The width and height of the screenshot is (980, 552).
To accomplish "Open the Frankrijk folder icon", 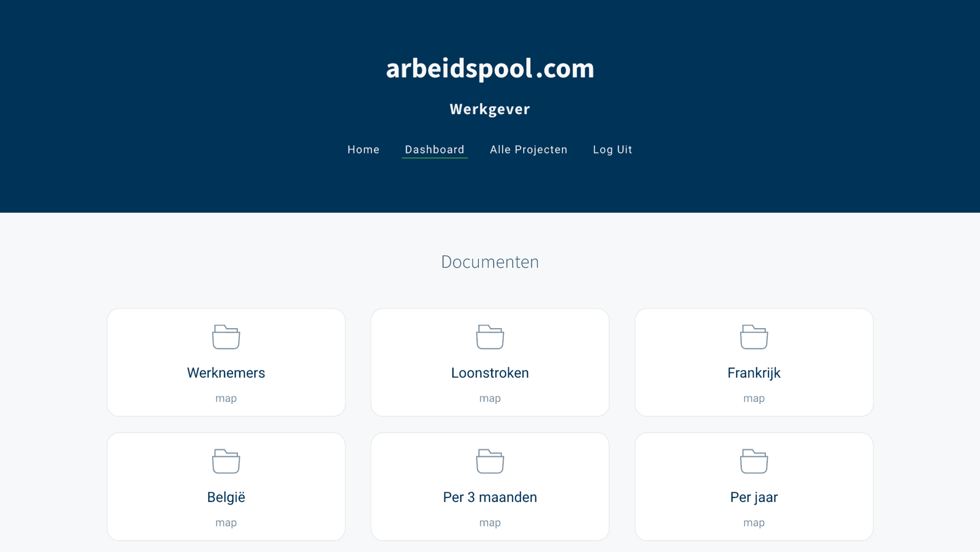I will pos(754,337).
